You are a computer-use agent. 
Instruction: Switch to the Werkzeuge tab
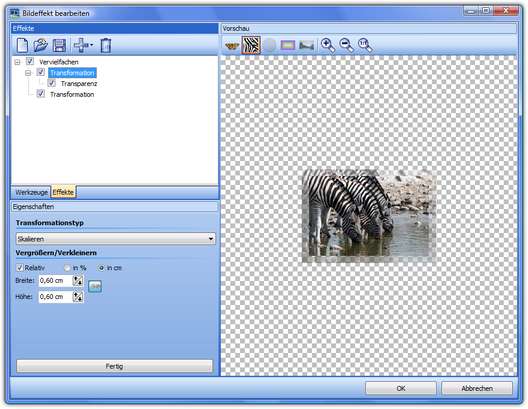pyautogui.click(x=31, y=192)
